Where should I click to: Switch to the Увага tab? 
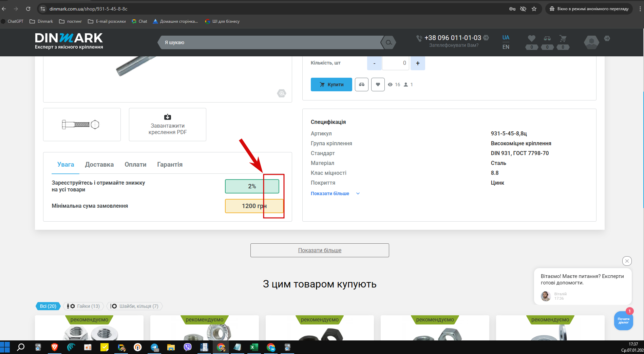pos(65,165)
